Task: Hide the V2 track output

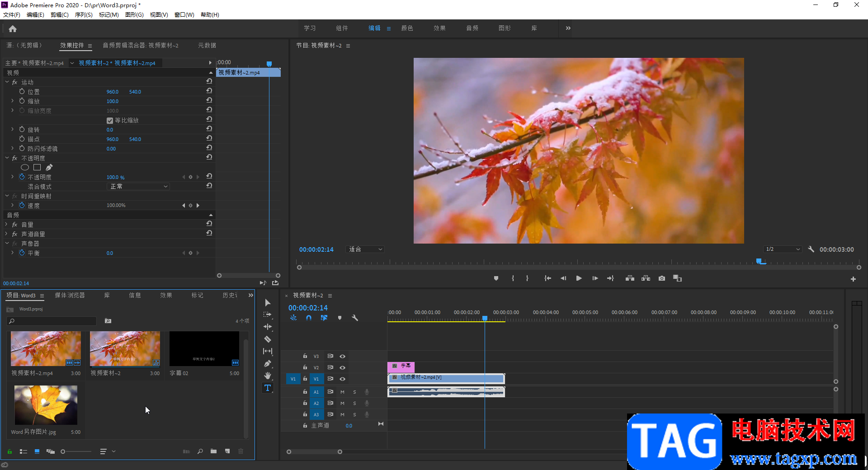Action: [343, 367]
